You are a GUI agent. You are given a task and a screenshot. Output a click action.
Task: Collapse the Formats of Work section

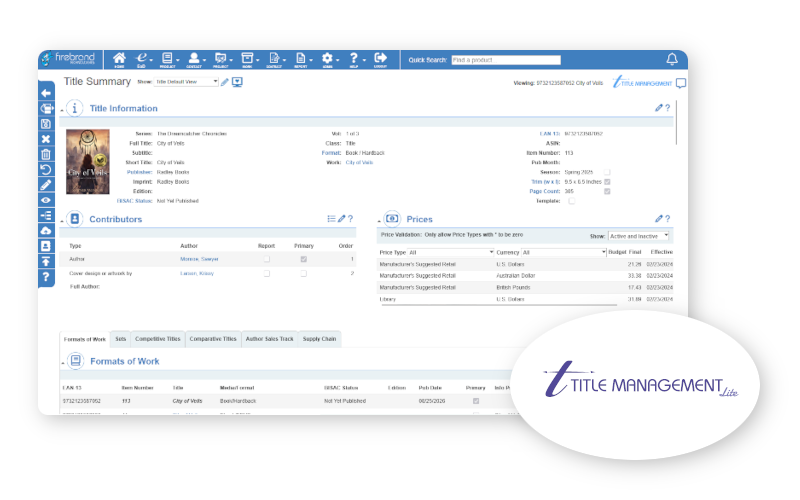pyautogui.click(x=63, y=363)
